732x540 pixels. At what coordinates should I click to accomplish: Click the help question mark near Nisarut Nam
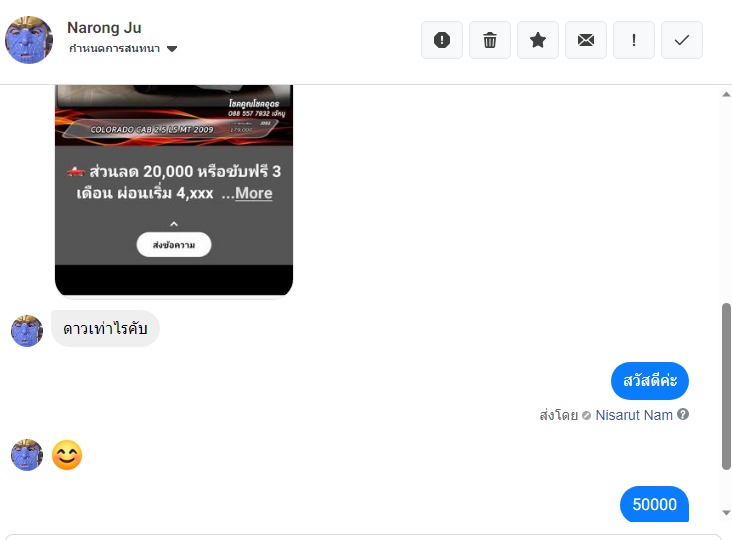point(683,414)
